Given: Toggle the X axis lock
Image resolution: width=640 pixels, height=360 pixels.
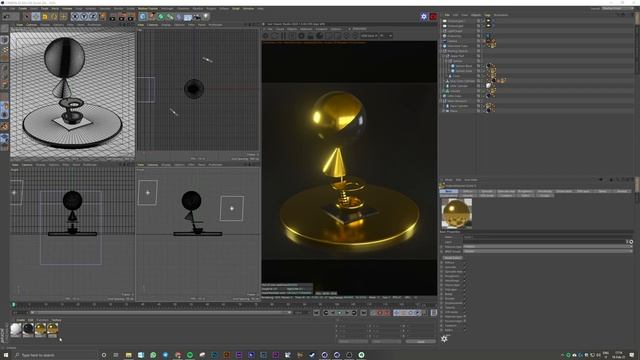Looking at the screenshot, I should pos(75,17).
